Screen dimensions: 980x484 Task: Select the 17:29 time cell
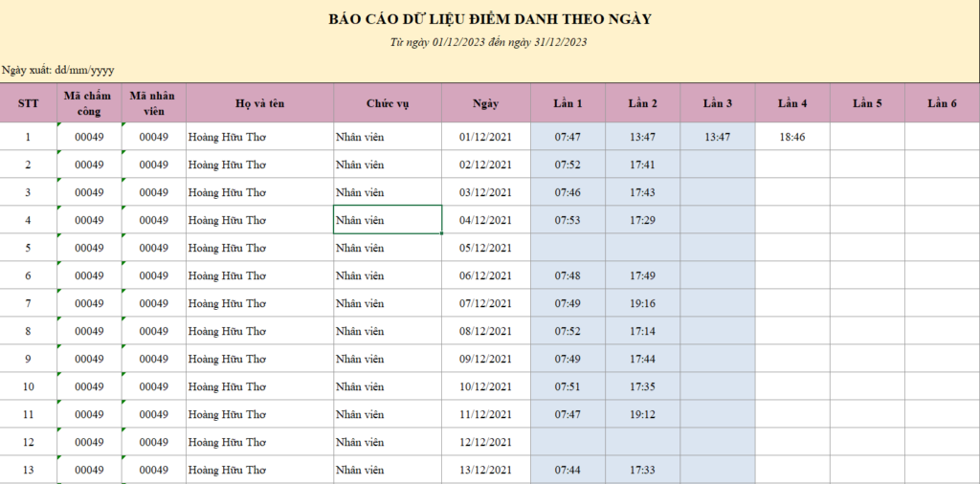642,220
